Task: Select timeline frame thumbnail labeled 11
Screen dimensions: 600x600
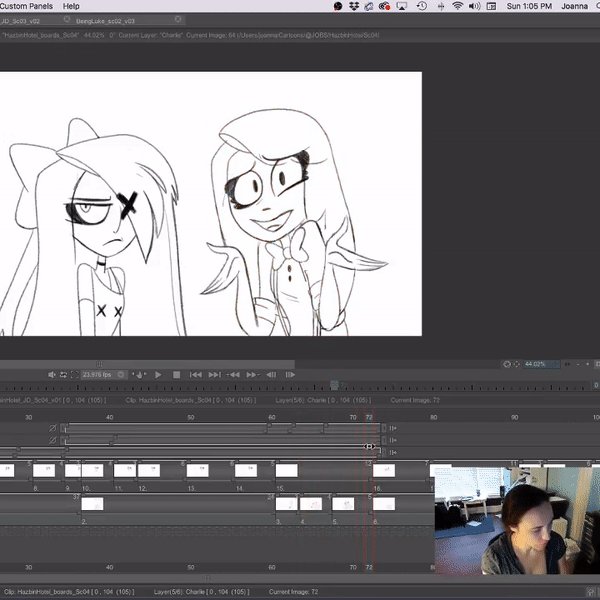Action: pos(125,470)
